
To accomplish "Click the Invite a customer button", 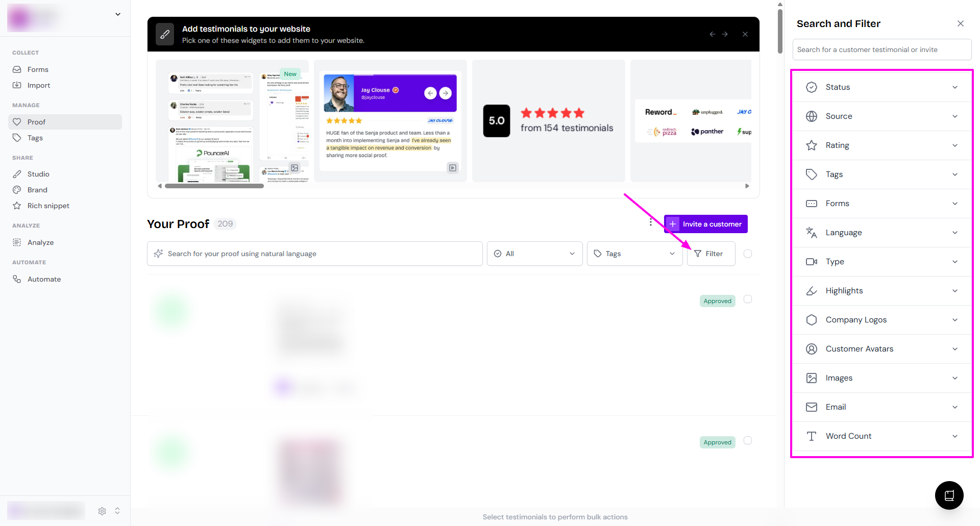I will pos(706,224).
